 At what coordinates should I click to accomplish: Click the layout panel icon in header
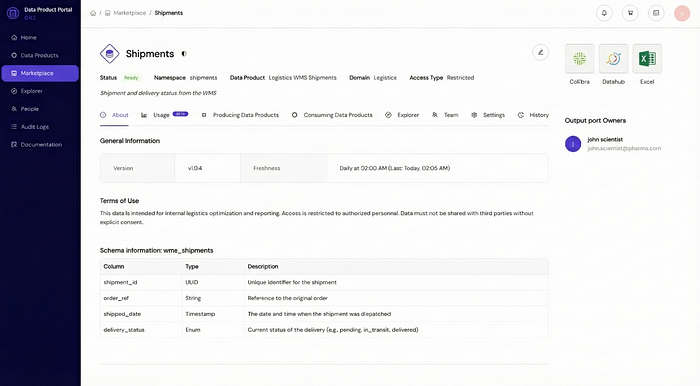[656, 13]
